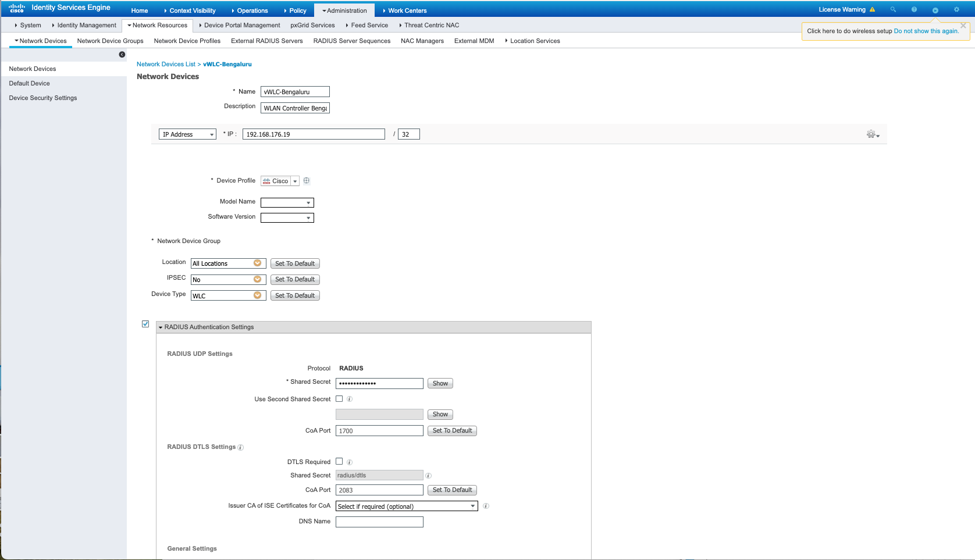The width and height of the screenshot is (975, 560).
Task: Click the wireless setup play icon
Action: click(x=935, y=10)
